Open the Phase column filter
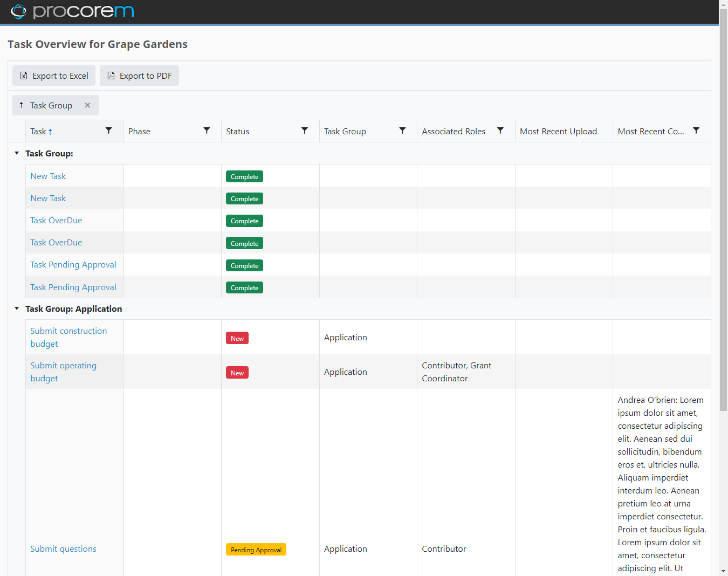The height and width of the screenshot is (576, 728). click(207, 131)
